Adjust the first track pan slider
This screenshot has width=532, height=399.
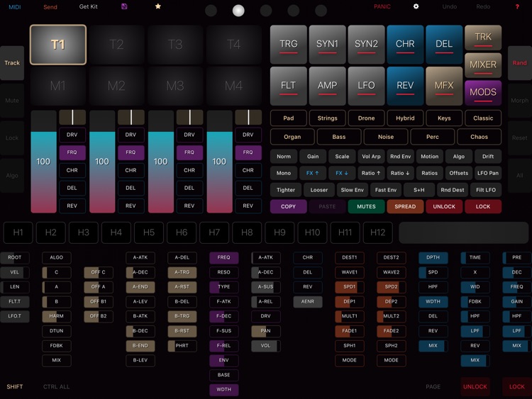click(72, 118)
